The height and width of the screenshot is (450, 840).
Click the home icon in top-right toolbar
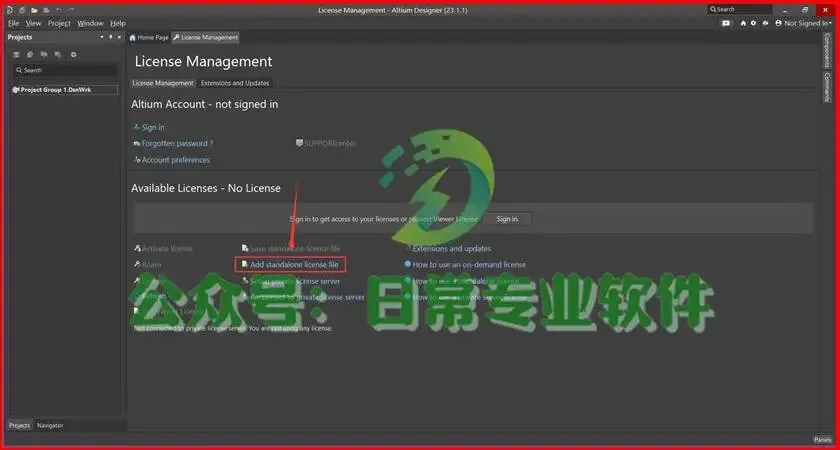click(x=743, y=24)
